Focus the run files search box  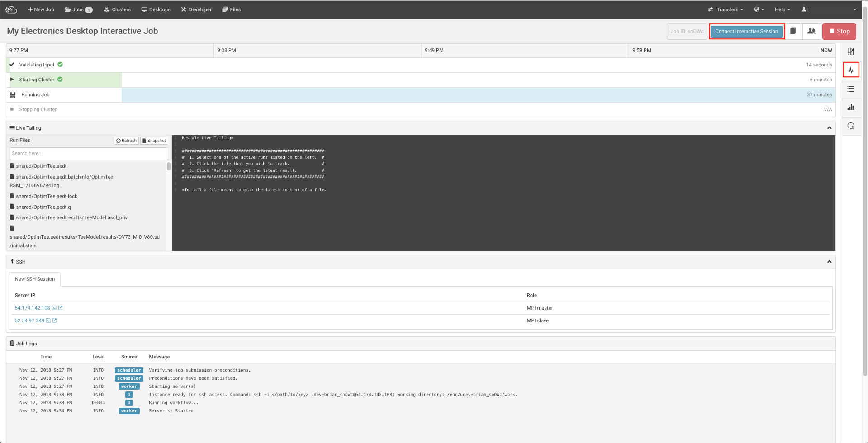click(x=89, y=153)
